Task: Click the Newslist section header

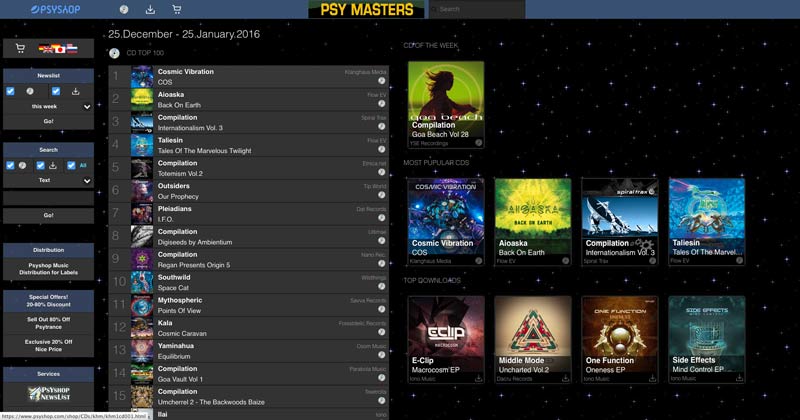Action: pos(48,76)
